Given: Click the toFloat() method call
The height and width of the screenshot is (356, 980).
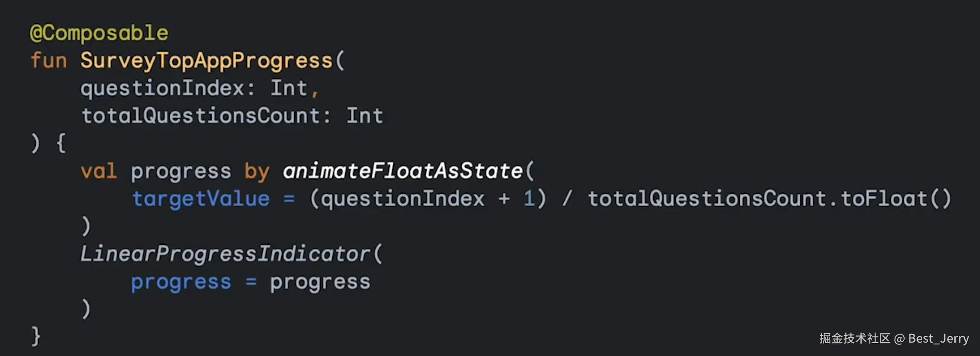Looking at the screenshot, I should coord(895,199).
